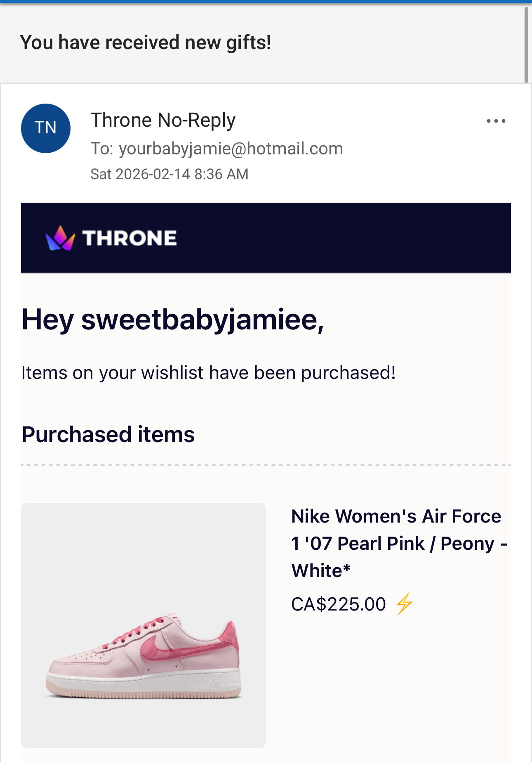Click the blue bar at top of window

pyautogui.click(x=266, y=2)
